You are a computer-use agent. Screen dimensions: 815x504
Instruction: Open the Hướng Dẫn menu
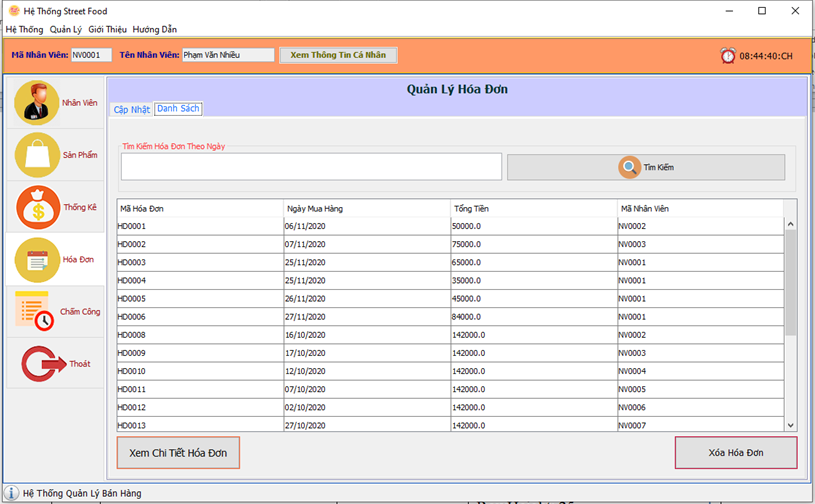point(154,29)
